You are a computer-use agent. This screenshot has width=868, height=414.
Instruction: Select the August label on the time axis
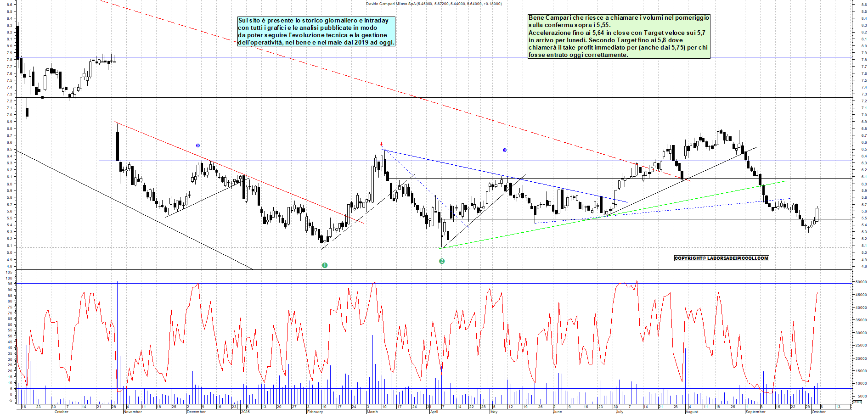(692, 412)
